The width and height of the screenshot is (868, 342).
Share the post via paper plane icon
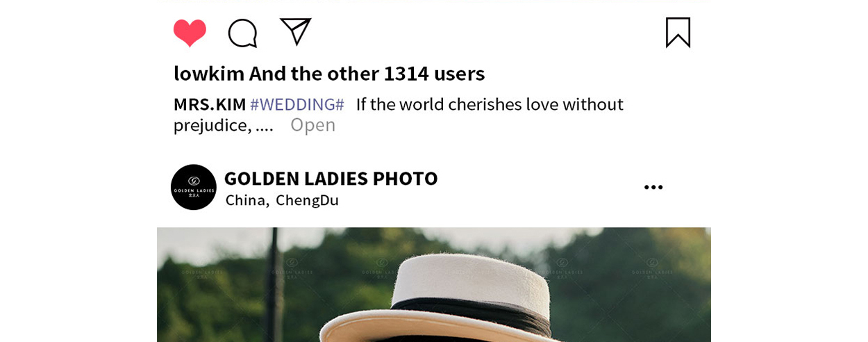click(x=295, y=31)
